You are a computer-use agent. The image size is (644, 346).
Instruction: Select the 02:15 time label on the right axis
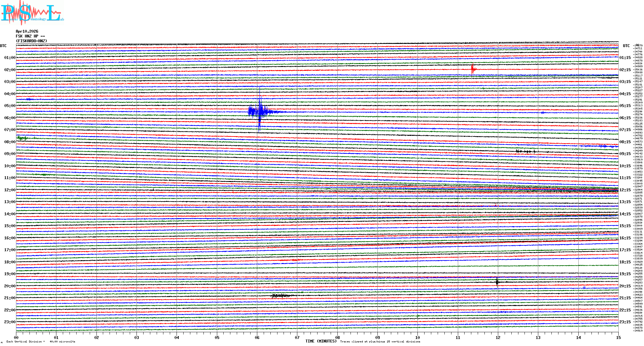[x=625, y=70]
